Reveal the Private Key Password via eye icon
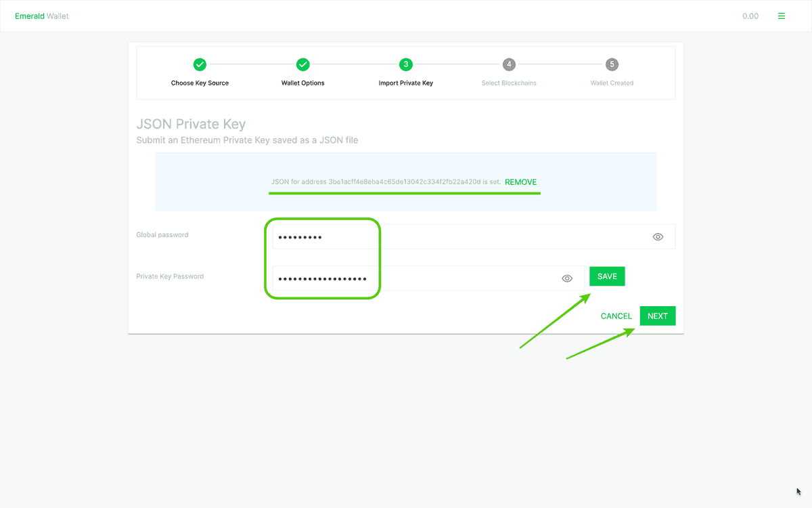This screenshot has height=508, width=812. pyautogui.click(x=567, y=278)
